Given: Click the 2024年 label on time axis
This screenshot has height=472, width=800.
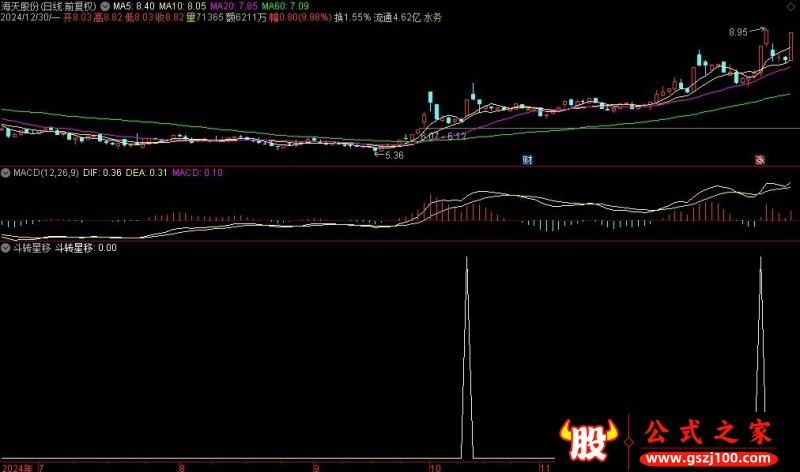Looking at the screenshot, I should coord(16,467).
